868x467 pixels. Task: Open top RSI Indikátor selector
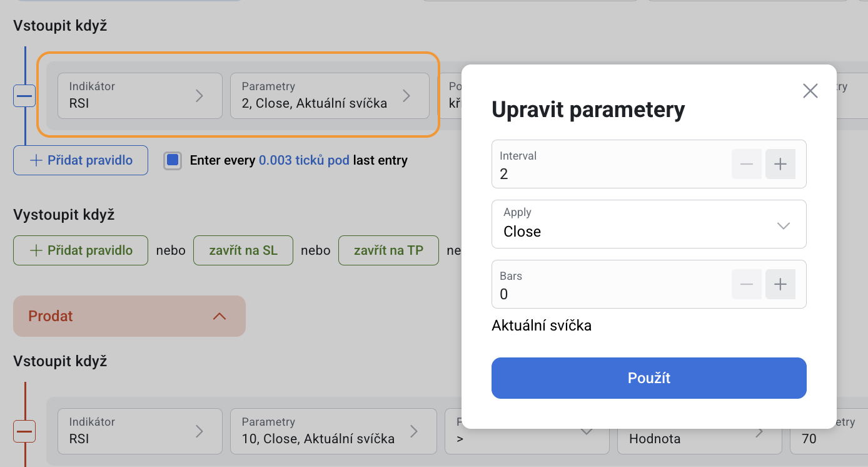tap(140, 96)
